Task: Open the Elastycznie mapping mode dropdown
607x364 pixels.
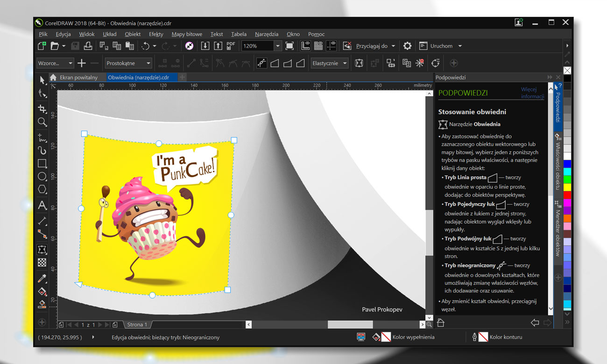Action: point(345,63)
